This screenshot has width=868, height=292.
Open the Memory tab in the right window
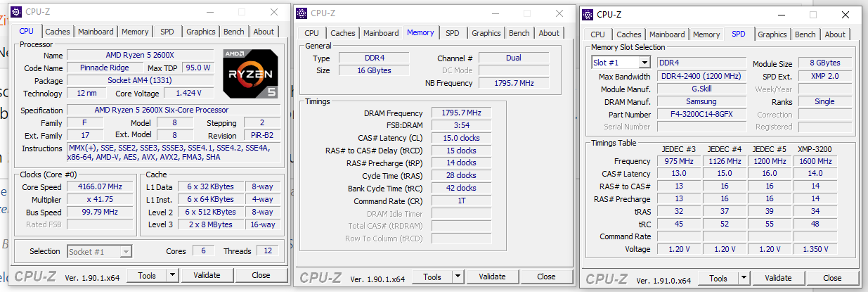706,34
